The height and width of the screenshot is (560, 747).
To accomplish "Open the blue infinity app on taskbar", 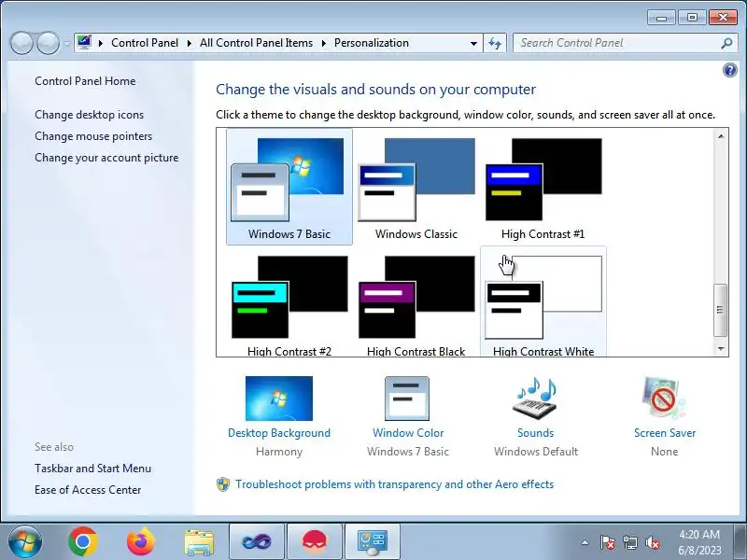I will (257, 541).
